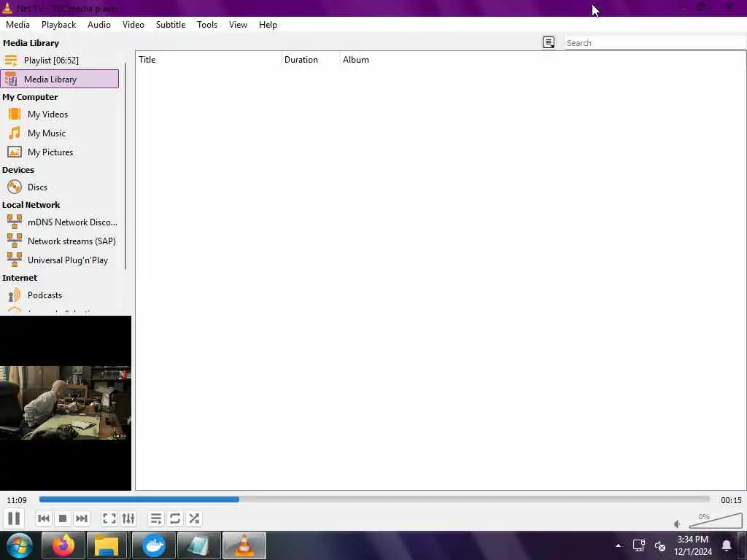This screenshot has width=747, height=560.
Task: Open the Windows Start menu
Action: [20, 545]
